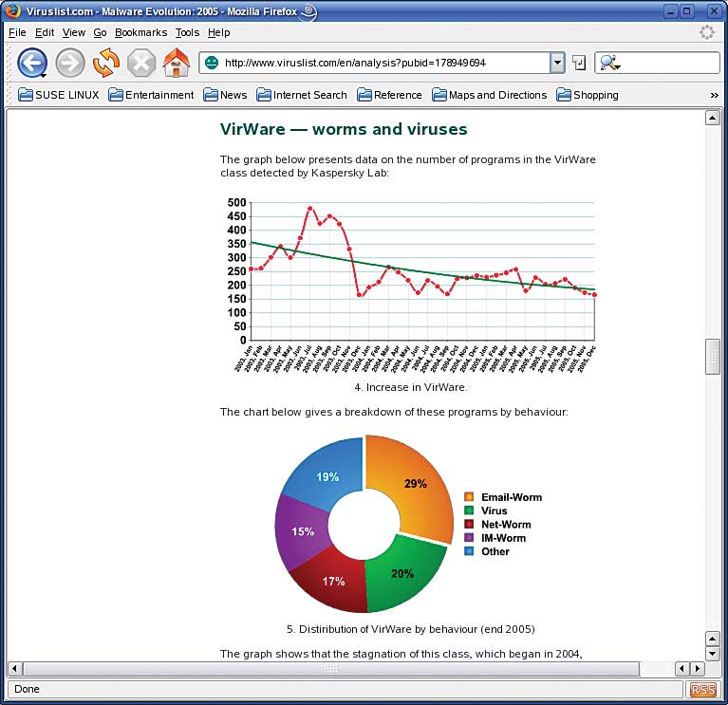Click the address bar URL text
Image resolution: width=728 pixels, height=705 pixels.
point(355,63)
